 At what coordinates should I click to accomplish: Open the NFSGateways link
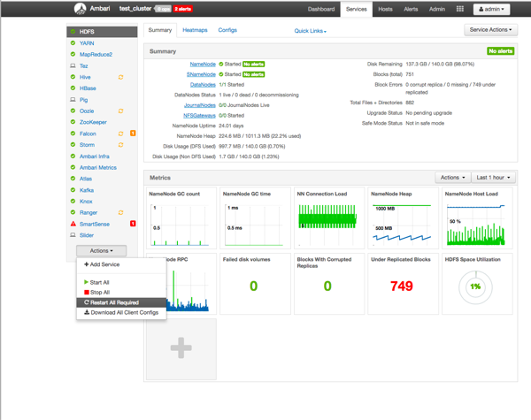199,116
